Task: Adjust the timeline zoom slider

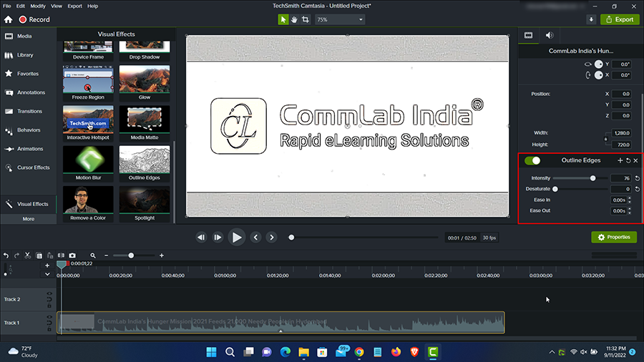Action: tap(131, 255)
